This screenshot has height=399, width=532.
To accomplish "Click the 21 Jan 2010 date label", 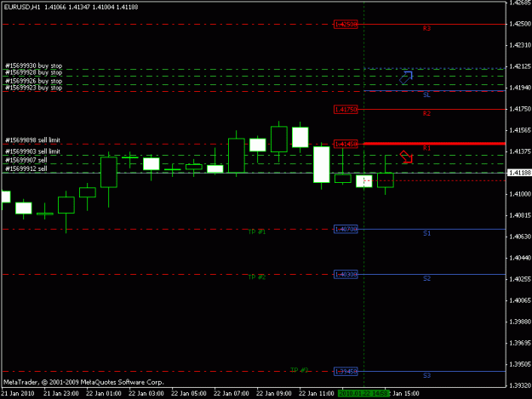I will 18,394.
